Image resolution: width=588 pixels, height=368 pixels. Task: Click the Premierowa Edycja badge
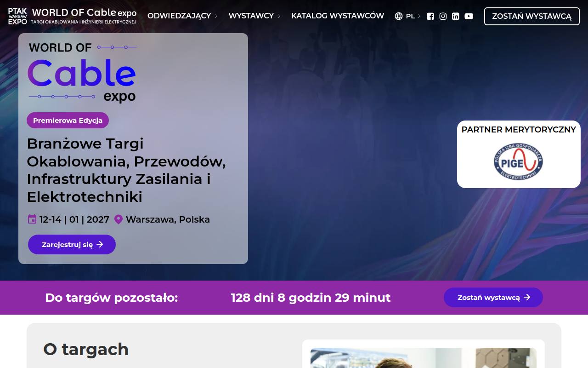68,121
